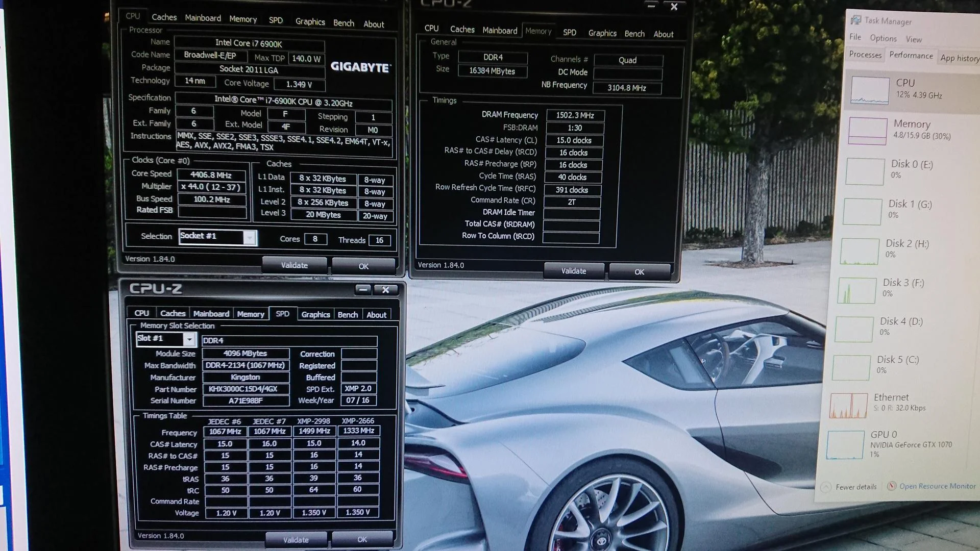Switch to Graphics tab in top-left CPU-Z window
Image resolution: width=980 pixels, height=551 pixels.
click(310, 21)
